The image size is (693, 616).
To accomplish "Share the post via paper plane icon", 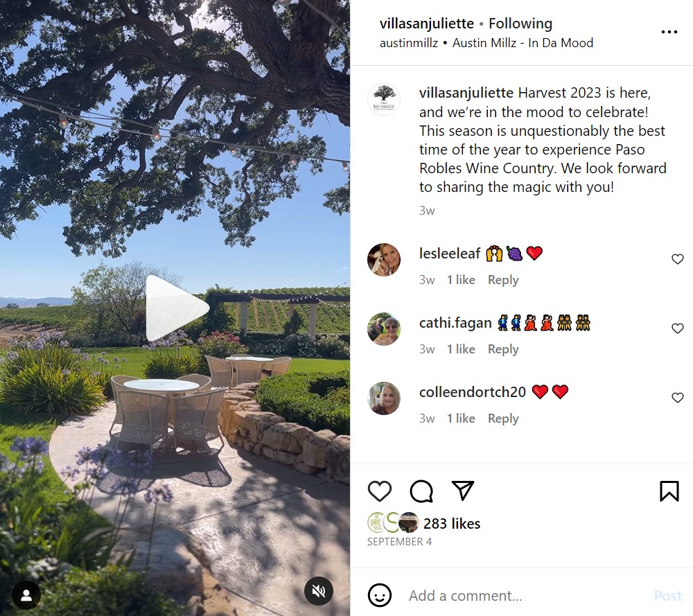I will [463, 490].
